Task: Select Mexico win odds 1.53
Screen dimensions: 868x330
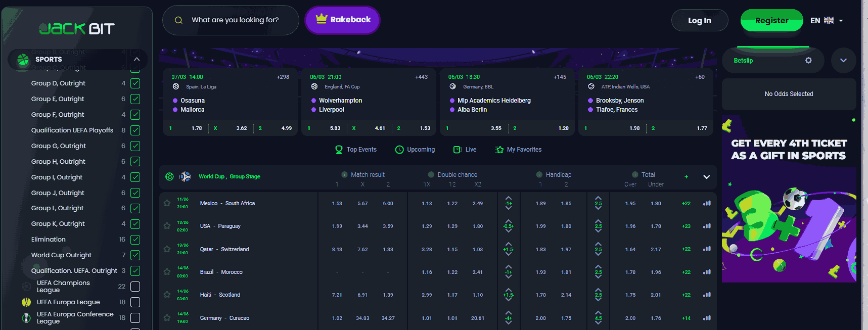Action: coord(337,204)
